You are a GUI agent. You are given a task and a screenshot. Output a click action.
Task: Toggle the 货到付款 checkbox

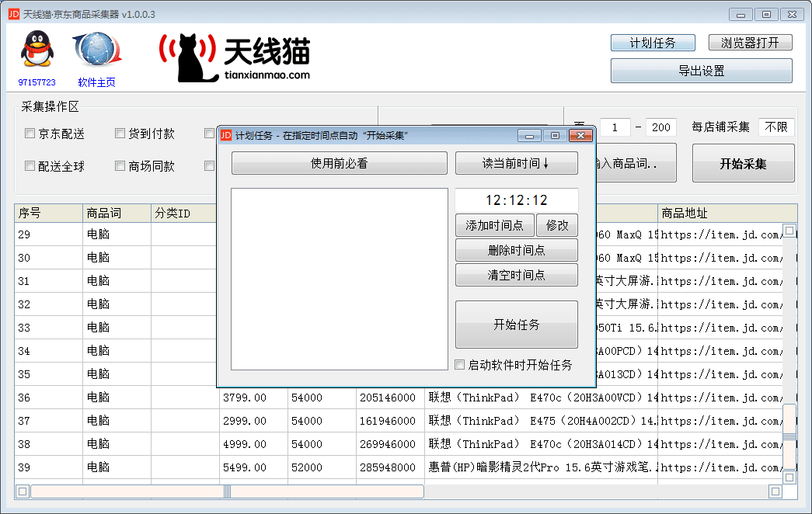click(x=120, y=134)
